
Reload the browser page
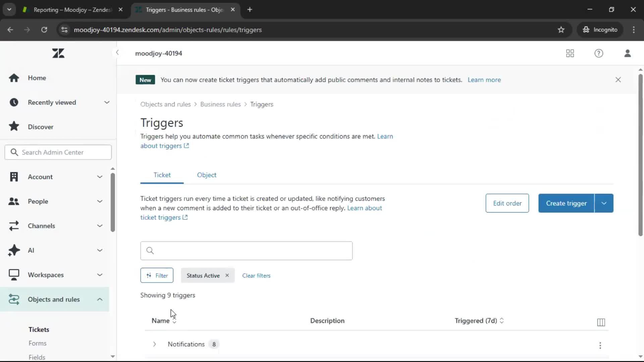44,30
